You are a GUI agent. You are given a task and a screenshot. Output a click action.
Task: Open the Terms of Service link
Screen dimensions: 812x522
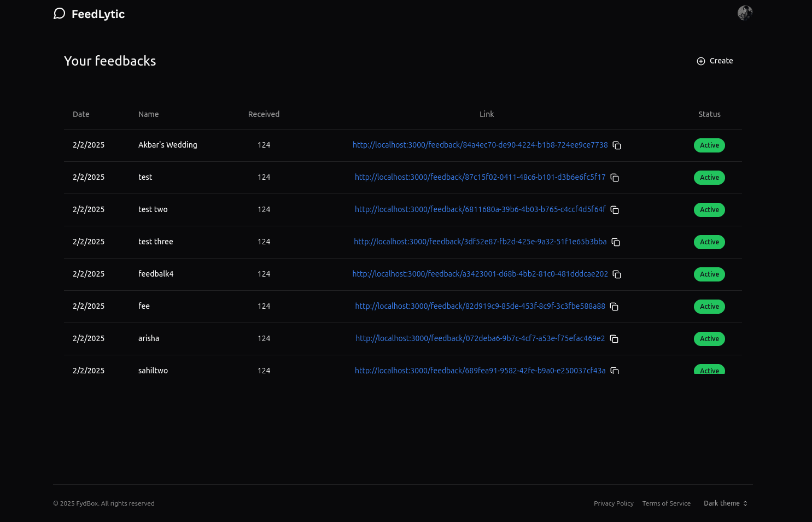click(x=666, y=503)
